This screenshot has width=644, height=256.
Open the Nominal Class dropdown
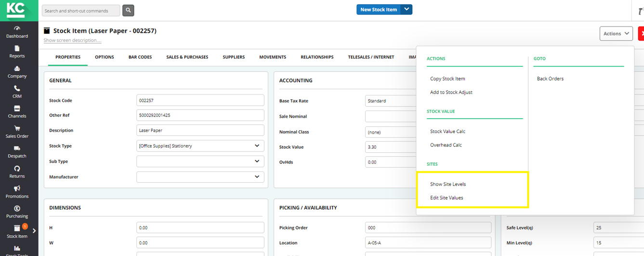391,132
